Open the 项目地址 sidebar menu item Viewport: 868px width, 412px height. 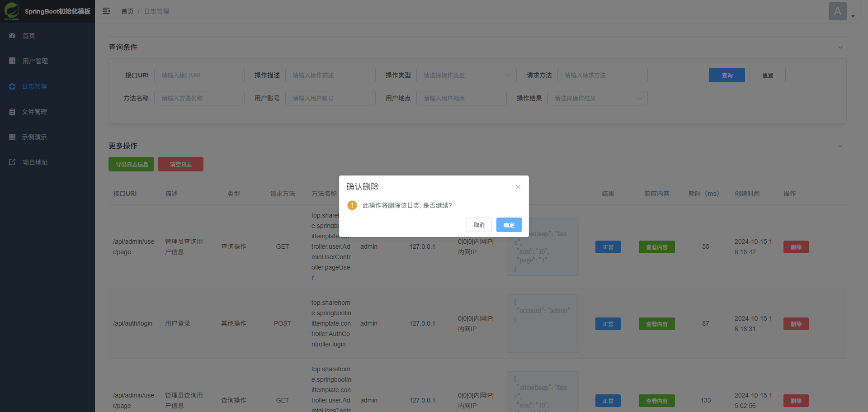tap(47, 162)
